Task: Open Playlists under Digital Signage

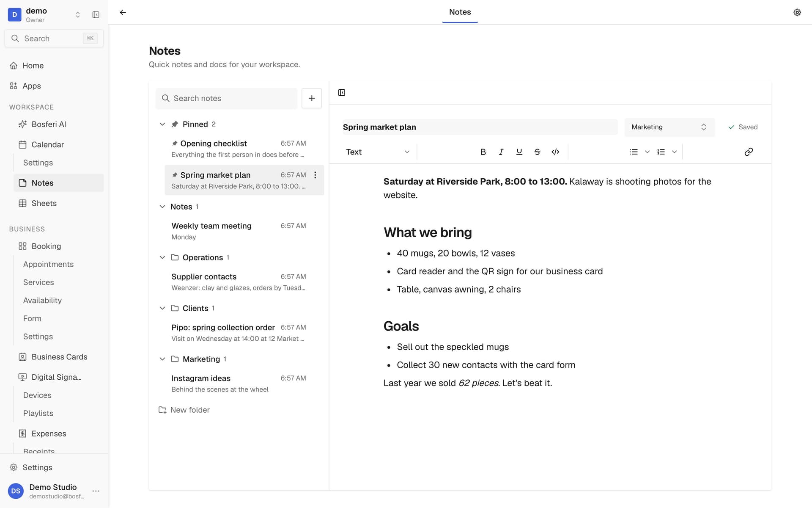Action: 38,413
